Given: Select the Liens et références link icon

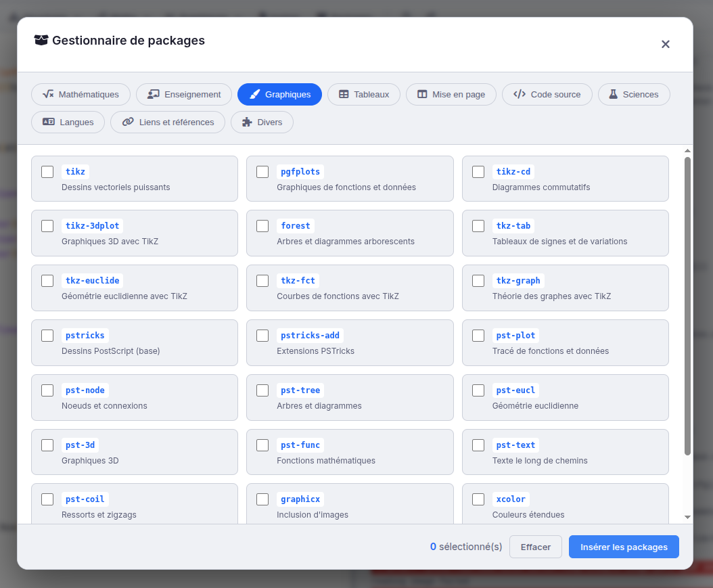Looking at the screenshot, I should tap(127, 122).
